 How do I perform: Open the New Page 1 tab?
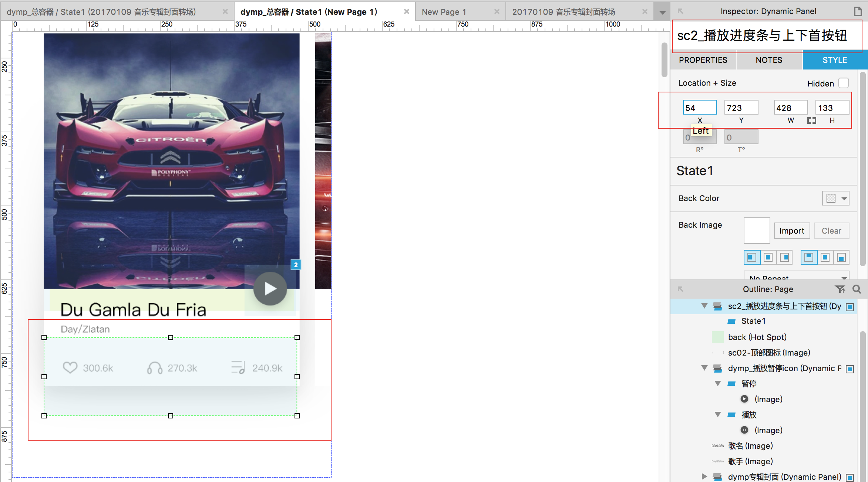(x=444, y=12)
